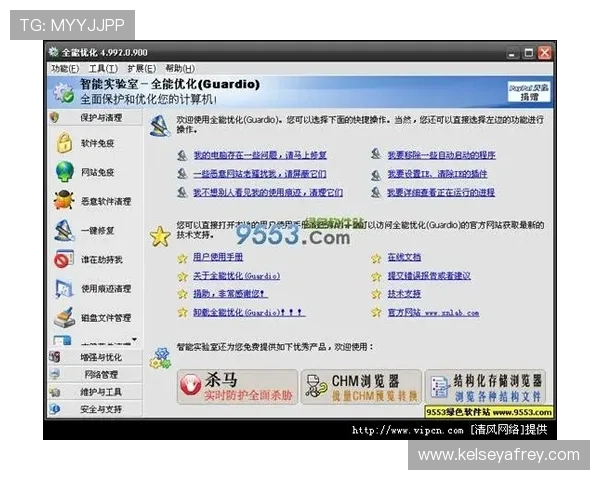Expand the 增强与优化 sidebar section
The width and height of the screenshot is (600, 480).
95,357
